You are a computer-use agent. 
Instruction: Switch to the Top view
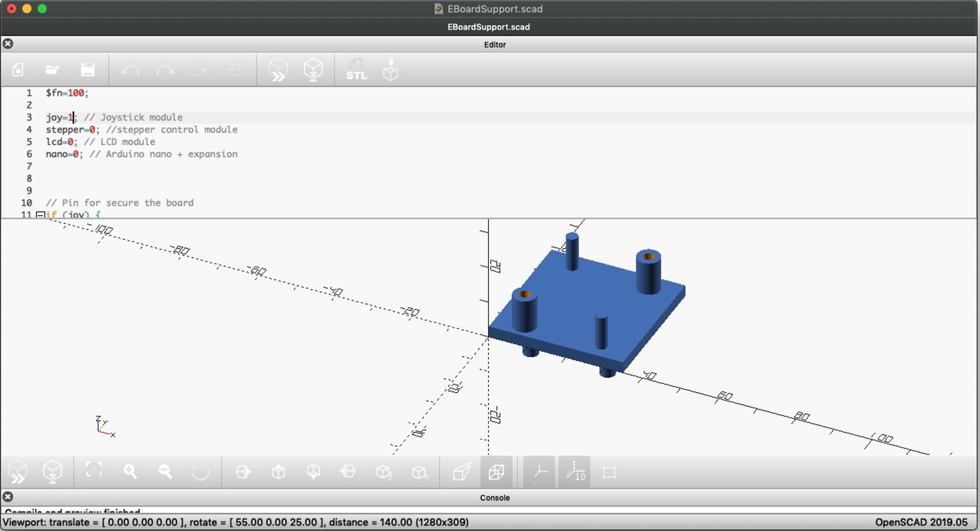(278, 472)
